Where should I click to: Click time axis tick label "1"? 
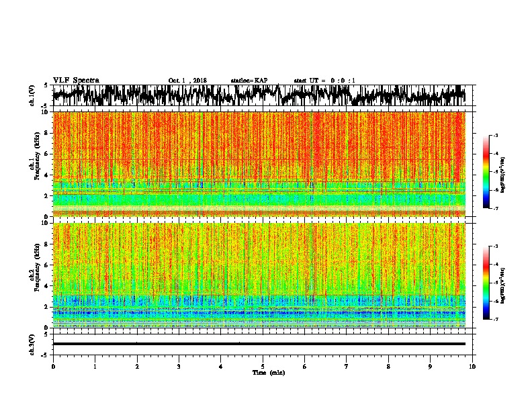pyautogui.click(x=95, y=367)
